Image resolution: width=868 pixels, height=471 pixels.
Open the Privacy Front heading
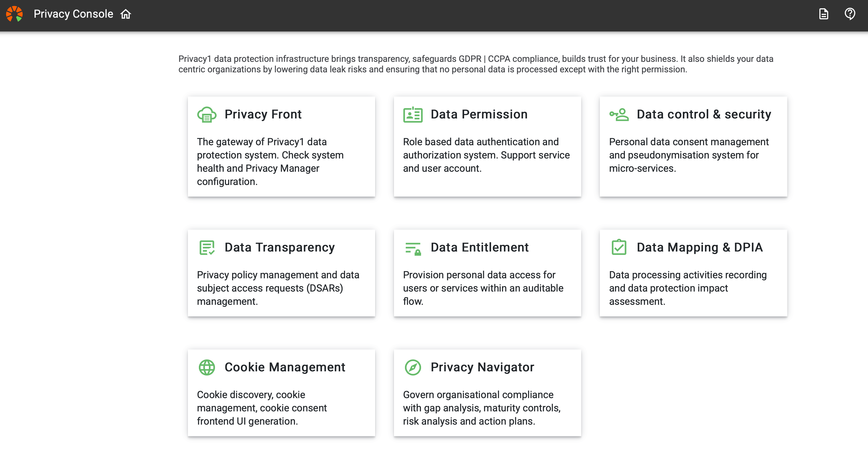click(x=263, y=115)
